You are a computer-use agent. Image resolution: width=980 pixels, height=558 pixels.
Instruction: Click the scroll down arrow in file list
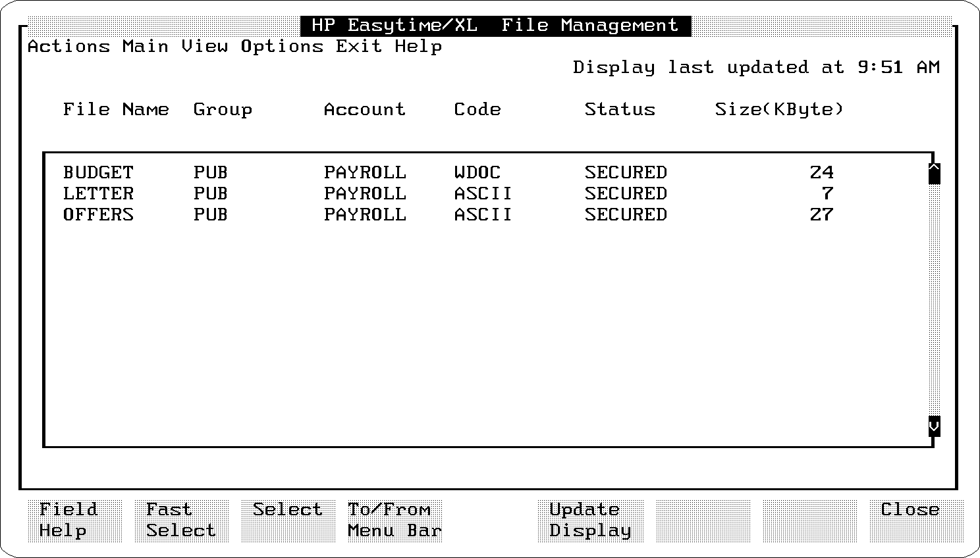pyautogui.click(x=934, y=426)
